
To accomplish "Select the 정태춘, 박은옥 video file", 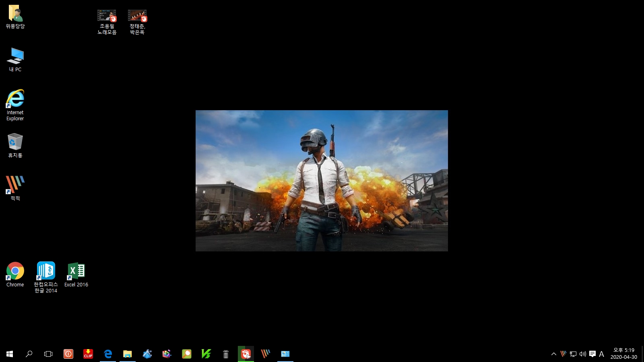I will coord(137,22).
